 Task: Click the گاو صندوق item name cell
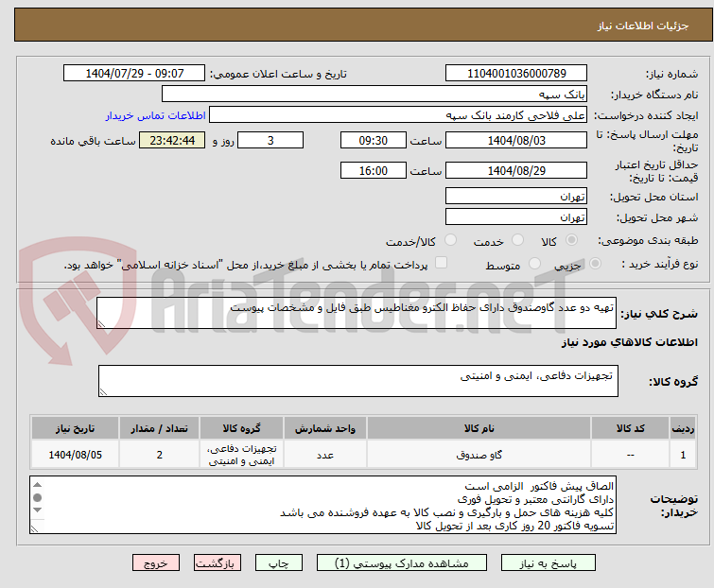[x=479, y=454]
